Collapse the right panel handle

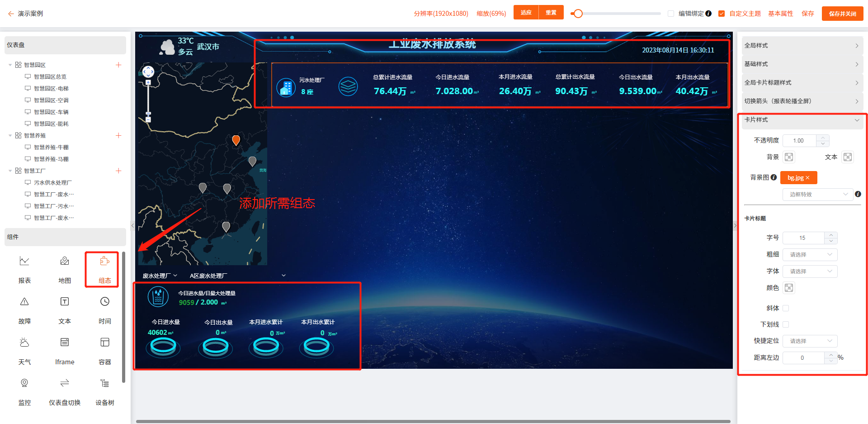tap(735, 225)
